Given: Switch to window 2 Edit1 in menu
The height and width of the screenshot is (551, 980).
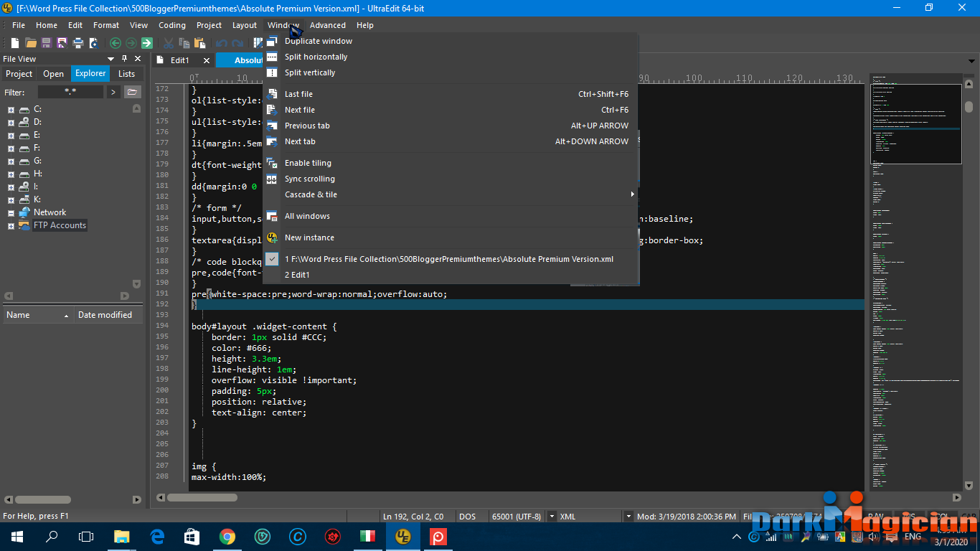Looking at the screenshot, I should (450, 275).
